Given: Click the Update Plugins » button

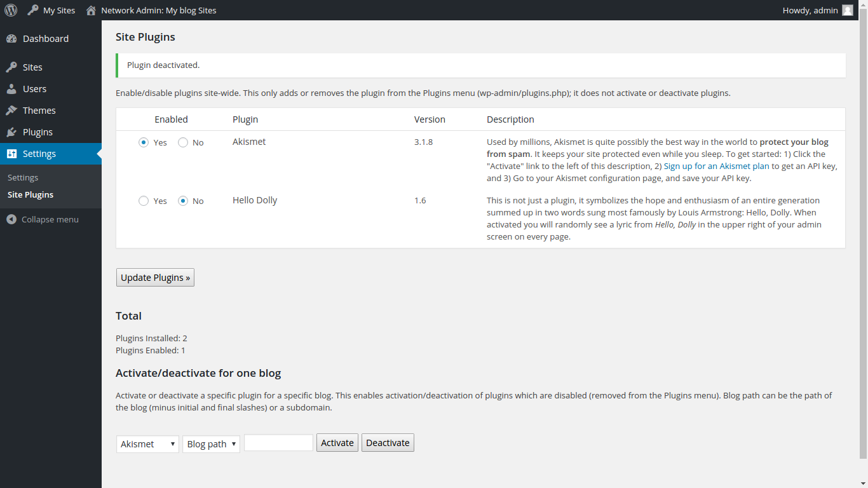Looking at the screenshot, I should (155, 278).
